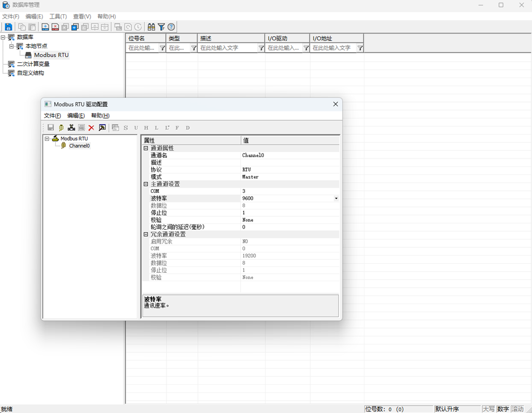Collapse the 主通道设置 section

(146, 184)
